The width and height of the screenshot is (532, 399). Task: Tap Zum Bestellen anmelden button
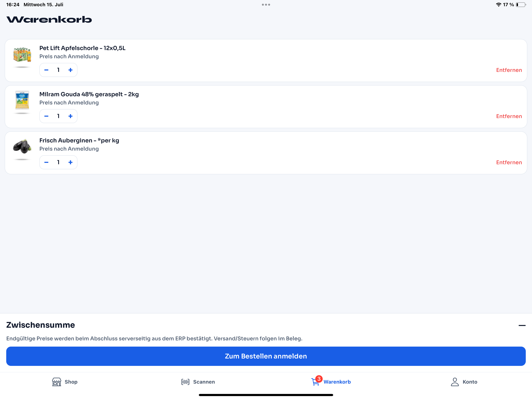pyautogui.click(x=266, y=356)
